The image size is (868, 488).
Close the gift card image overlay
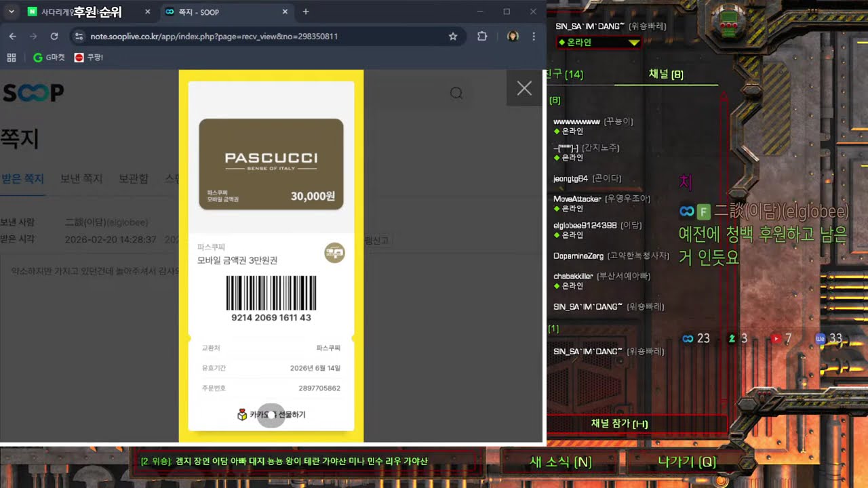[x=524, y=88]
